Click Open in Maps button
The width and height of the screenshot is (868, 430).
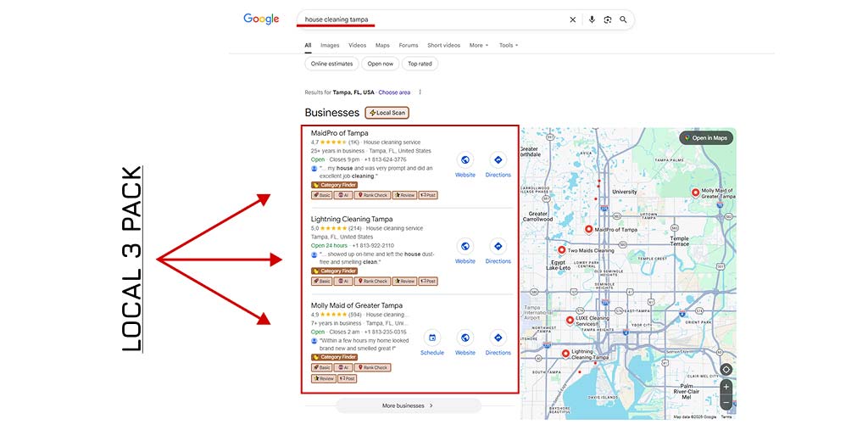[706, 138]
